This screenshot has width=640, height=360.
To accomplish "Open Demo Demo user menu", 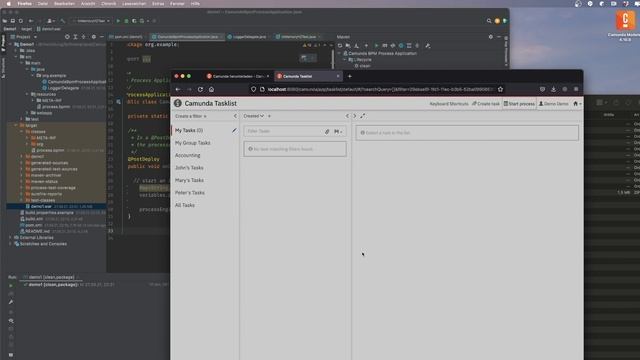I will tap(553, 104).
